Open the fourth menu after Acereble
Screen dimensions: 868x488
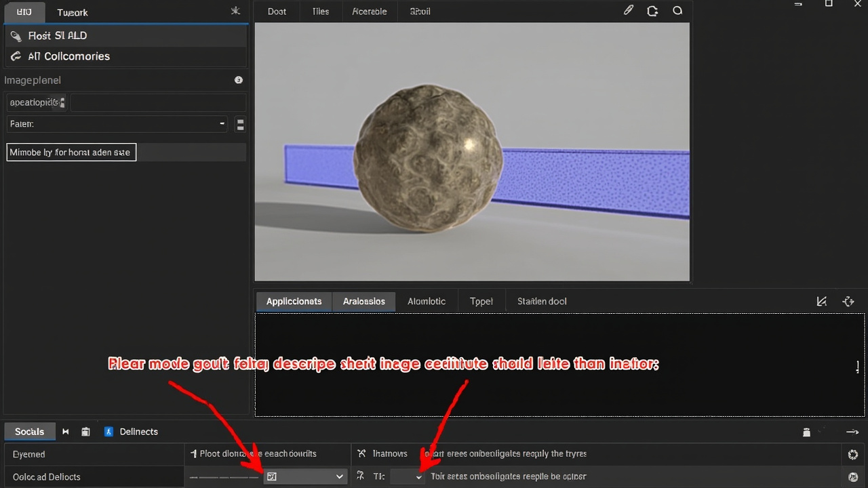pyautogui.click(x=420, y=12)
